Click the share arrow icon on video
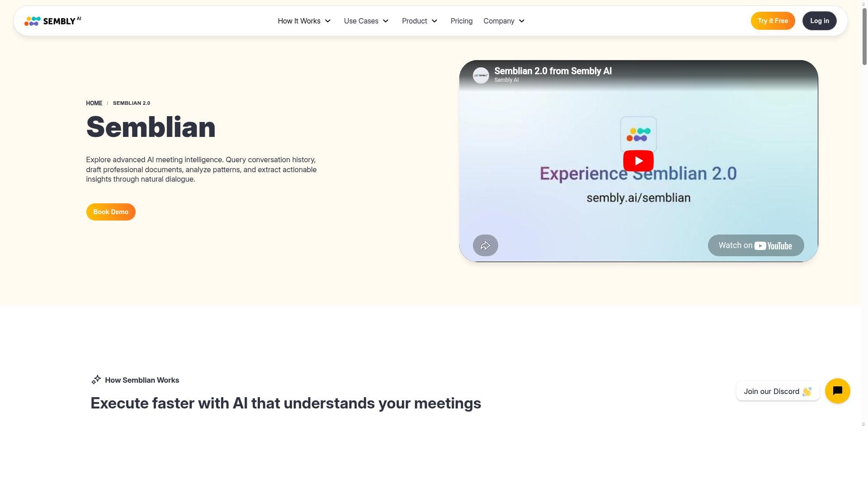Image resolution: width=868 pixels, height=488 pixels. point(485,245)
